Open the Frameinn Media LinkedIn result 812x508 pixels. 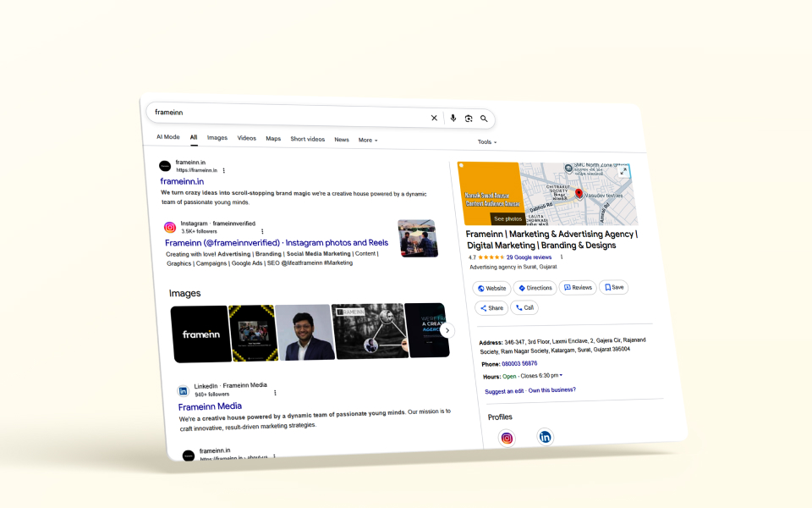pyautogui.click(x=210, y=406)
